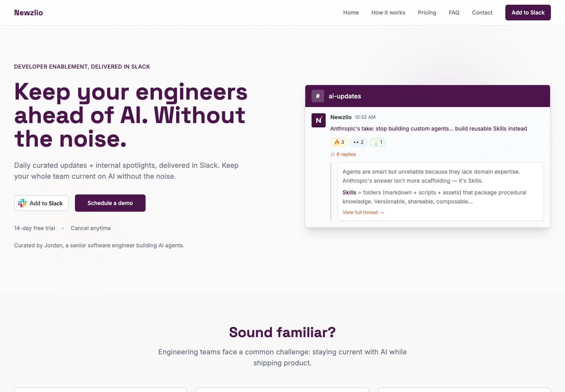The height and width of the screenshot is (392, 565).
Task: Click the Anthropic's take message headline
Action: click(x=428, y=129)
